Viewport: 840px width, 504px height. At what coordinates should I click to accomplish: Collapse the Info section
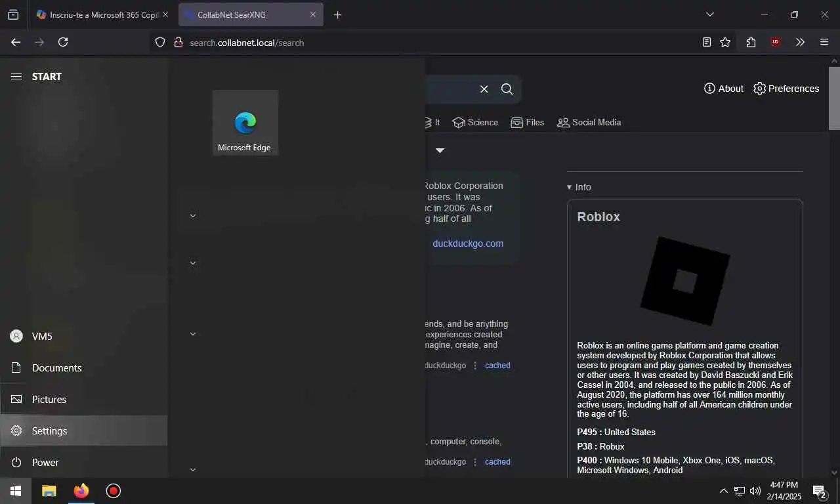579,187
